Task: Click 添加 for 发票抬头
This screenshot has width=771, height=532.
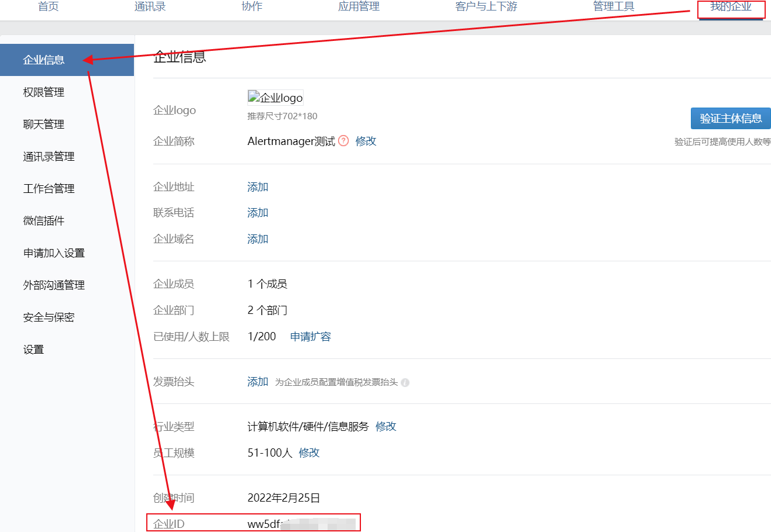Action: (258, 382)
